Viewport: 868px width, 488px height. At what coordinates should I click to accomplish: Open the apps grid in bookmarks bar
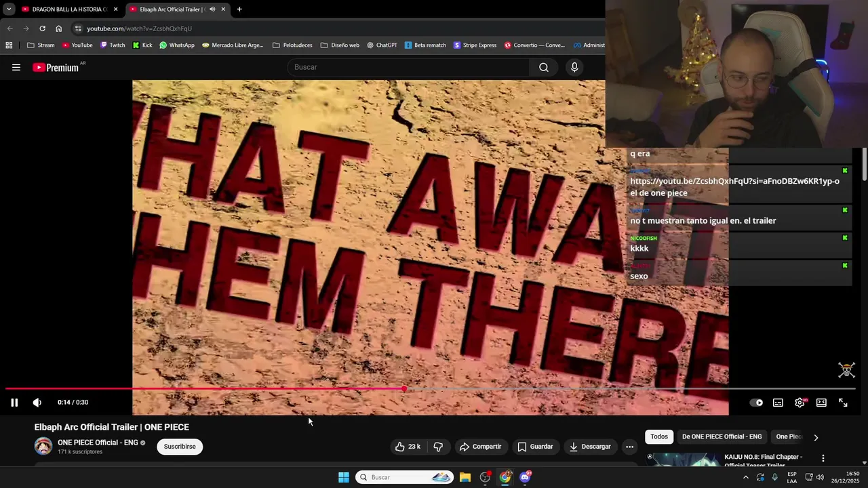(x=9, y=45)
